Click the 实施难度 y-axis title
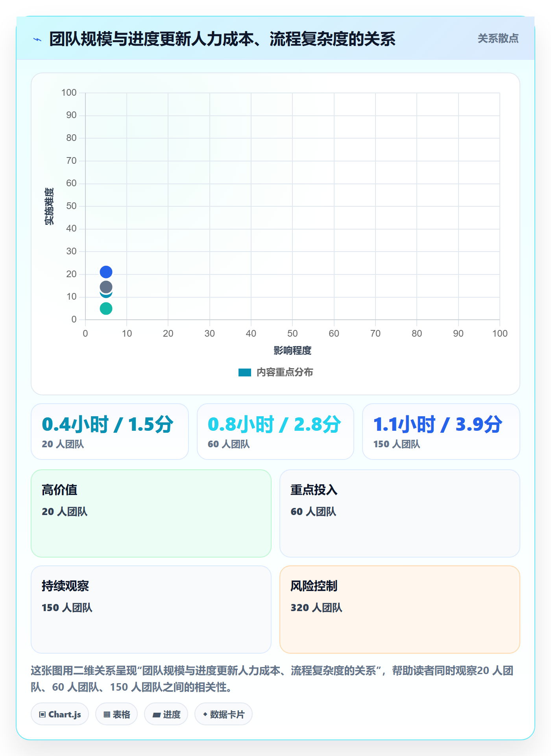 49,206
